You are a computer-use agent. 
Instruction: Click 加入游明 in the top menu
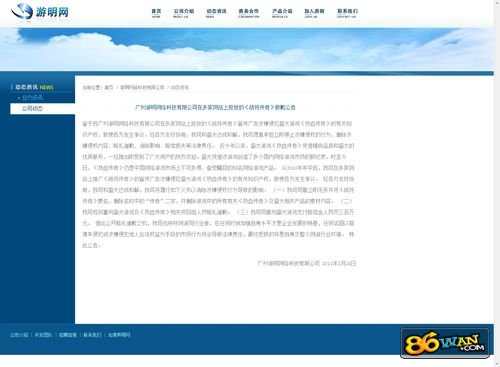[314, 13]
